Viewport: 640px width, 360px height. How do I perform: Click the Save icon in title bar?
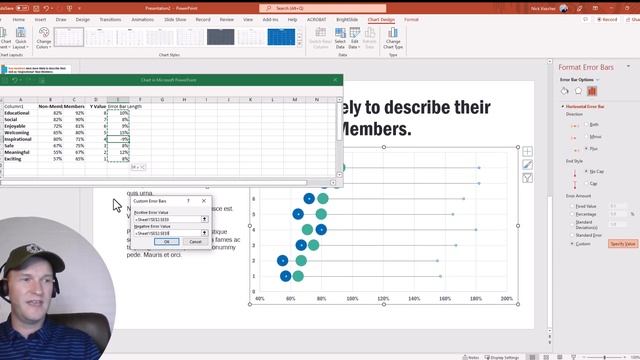click(x=36, y=8)
